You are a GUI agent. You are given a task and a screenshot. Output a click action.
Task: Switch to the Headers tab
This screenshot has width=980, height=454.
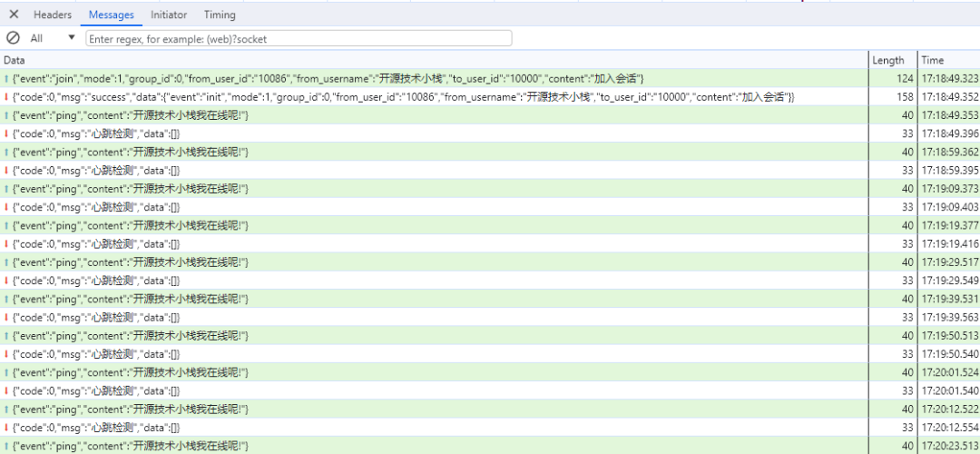pos(53,15)
